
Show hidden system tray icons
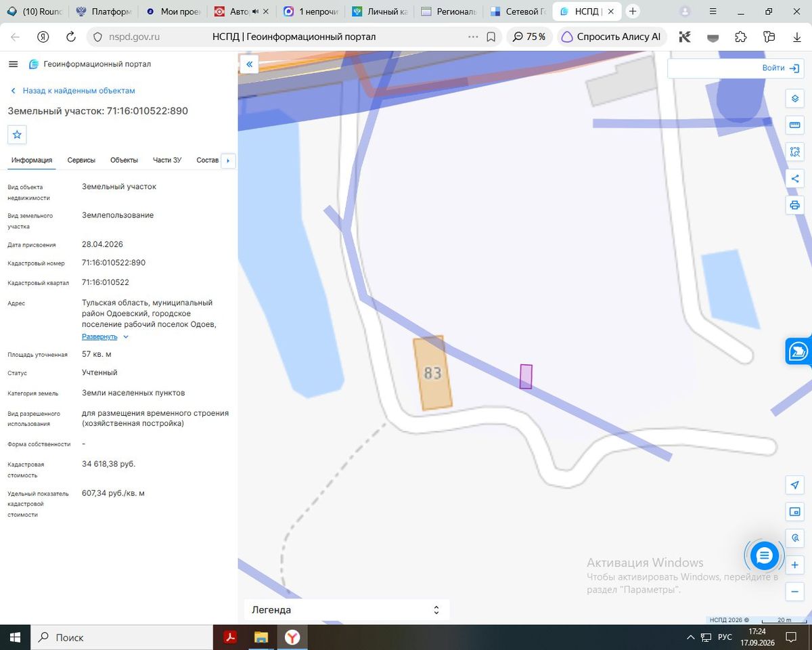coord(690,637)
